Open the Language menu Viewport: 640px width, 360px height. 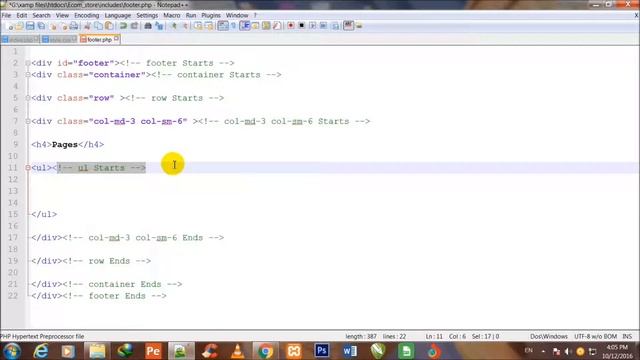point(118,16)
